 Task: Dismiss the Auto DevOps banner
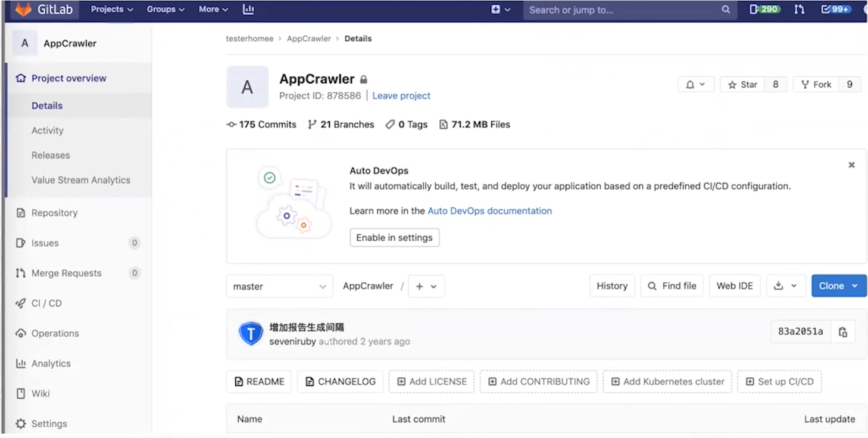(x=851, y=165)
